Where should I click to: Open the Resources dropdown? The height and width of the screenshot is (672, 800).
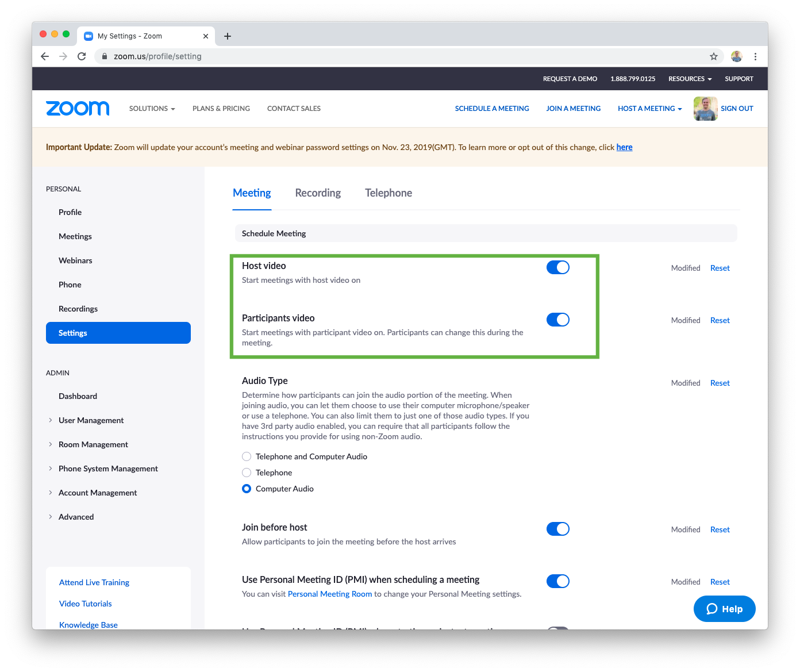[x=690, y=79]
